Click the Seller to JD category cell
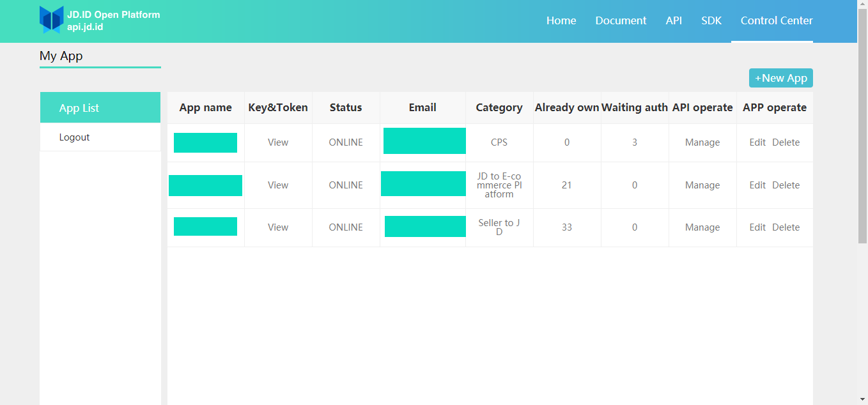868x405 pixels. tap(499, 227)
